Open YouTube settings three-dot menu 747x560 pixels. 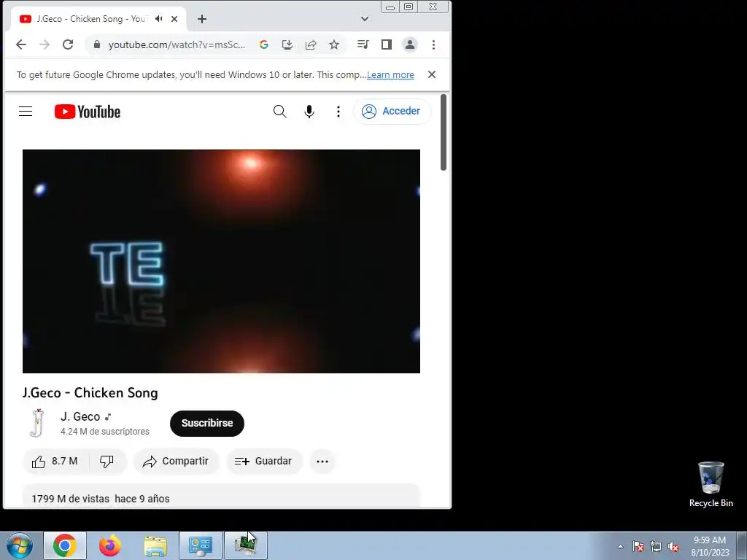pyautogui.click(x=338, y=112)
